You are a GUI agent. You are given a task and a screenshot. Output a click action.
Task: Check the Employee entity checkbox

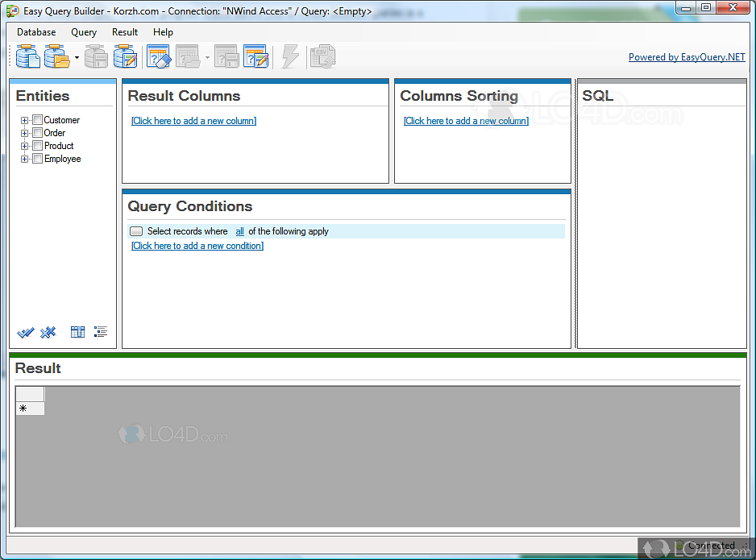pyautogui.click(x=37, y=159)
